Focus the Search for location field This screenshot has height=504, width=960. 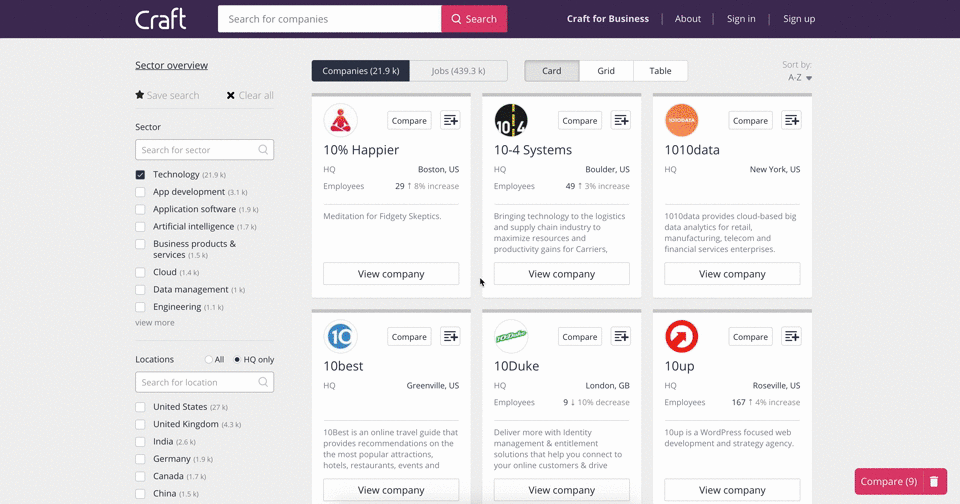pos(204,382)
